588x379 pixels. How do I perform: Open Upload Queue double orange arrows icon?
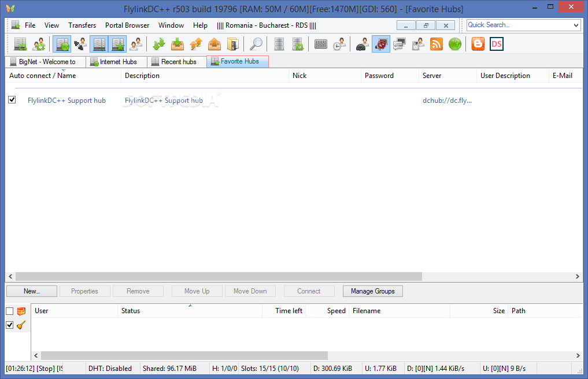coord(196,44)
